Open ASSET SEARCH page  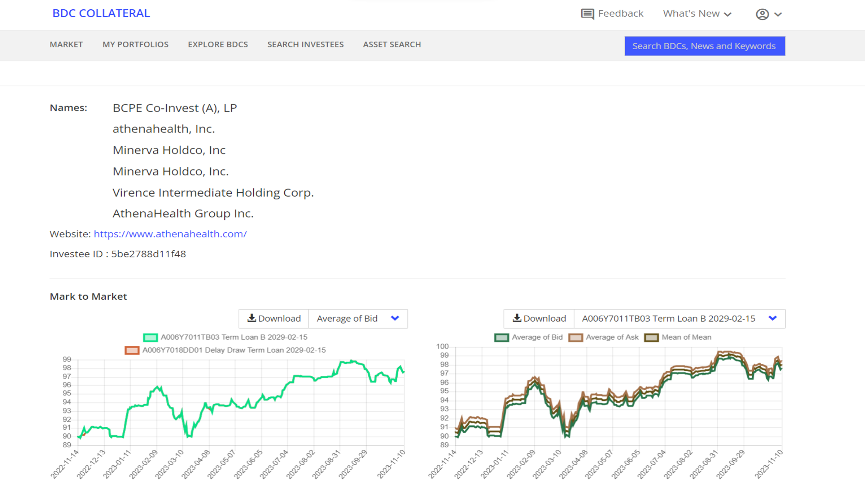(x=392, y=45)
